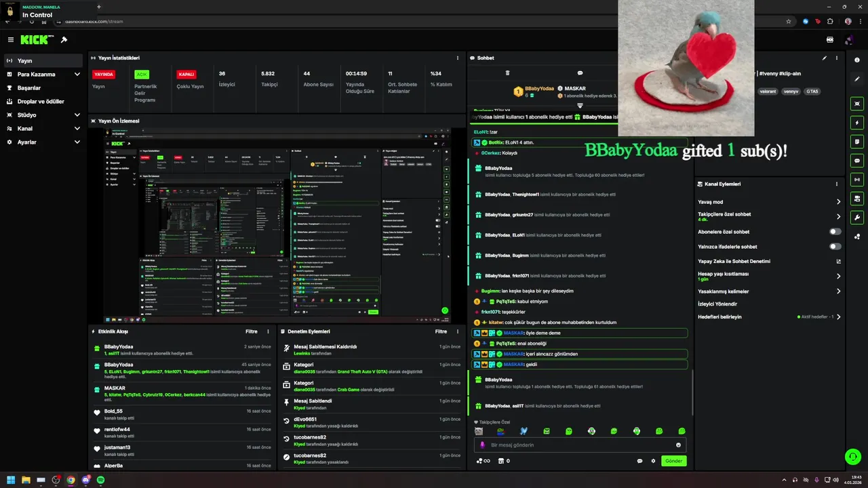Screen dimensions: 868x488
Task: Toggle the moderation actions widget in right rail
Action: point(857,199)
